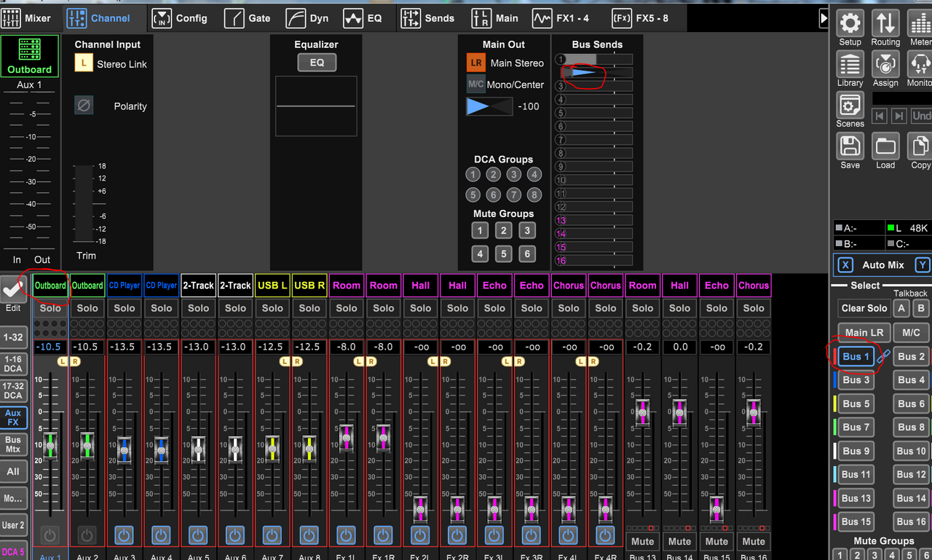This screenshot has width=932, height=560.
Task: Select Bus 9 in the Select panel
Action: (x=856, y=451)
